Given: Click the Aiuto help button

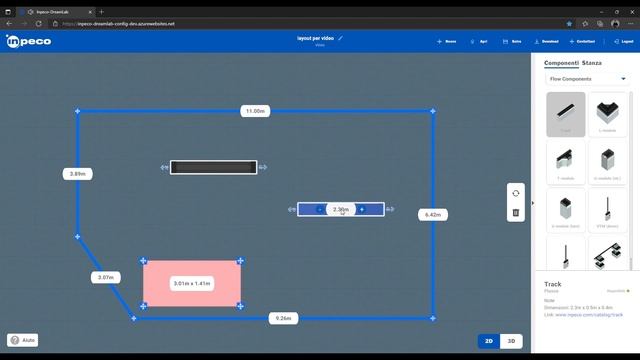Looking at the screenshot, I should [22, 340].
